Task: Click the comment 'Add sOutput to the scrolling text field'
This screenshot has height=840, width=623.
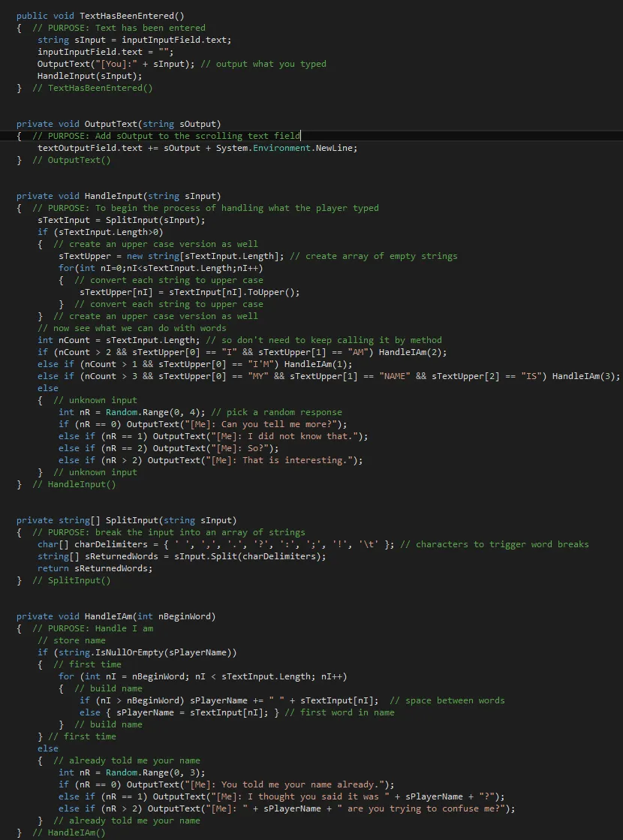Action: [197, 136]
